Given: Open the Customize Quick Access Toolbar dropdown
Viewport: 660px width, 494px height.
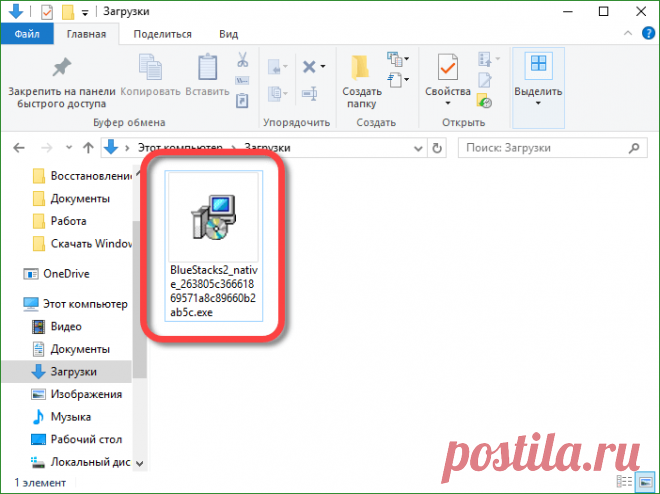Looking at the screenshot, I should pyautogui.click(x=85, y=13).
